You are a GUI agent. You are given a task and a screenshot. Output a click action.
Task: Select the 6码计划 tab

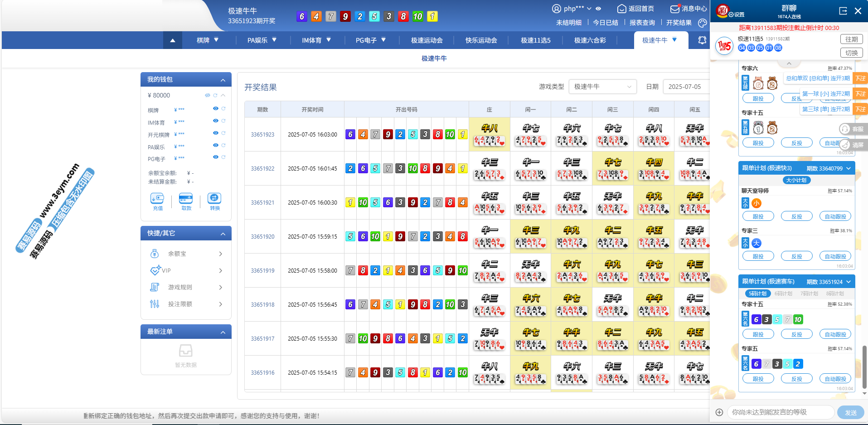pyautogui.click(x=783, y=293)
